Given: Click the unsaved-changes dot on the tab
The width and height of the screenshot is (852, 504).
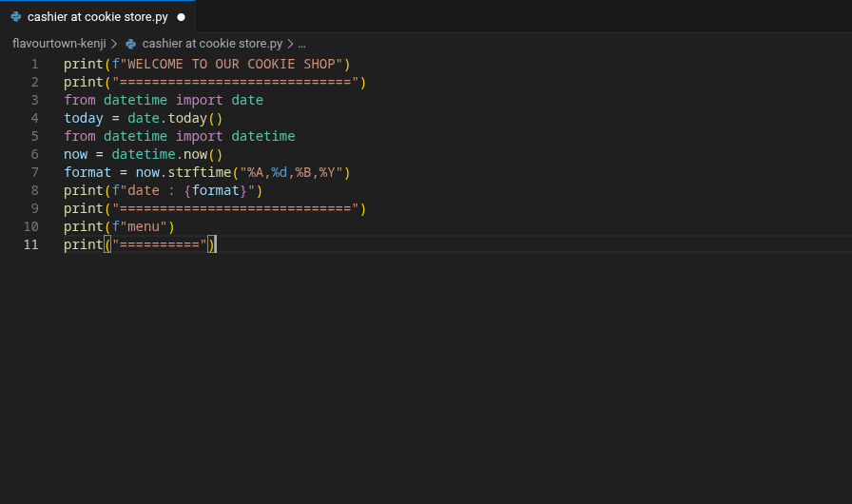Looking at the screenshot, I should [181, 17].
